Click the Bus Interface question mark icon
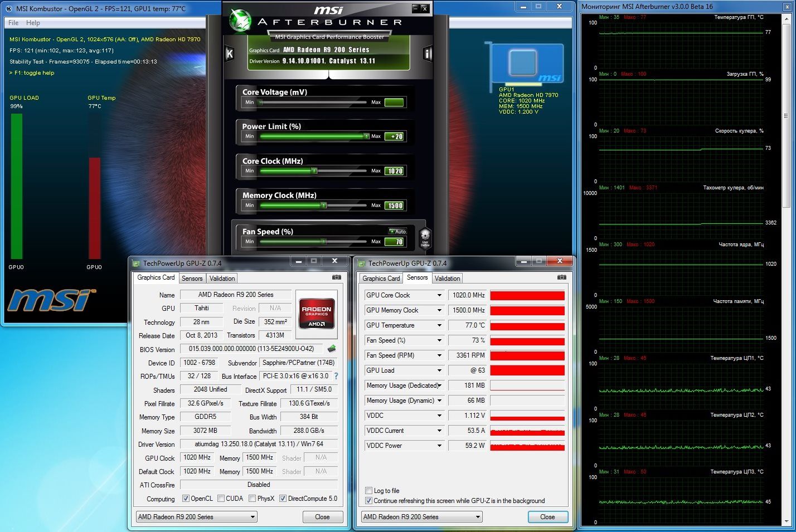The image size is (796, 532). pos(336,376)
